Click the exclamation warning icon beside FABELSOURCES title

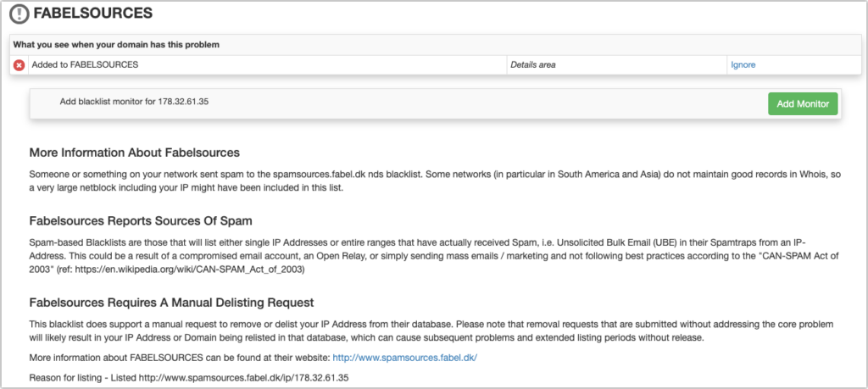tap(19, 14)
